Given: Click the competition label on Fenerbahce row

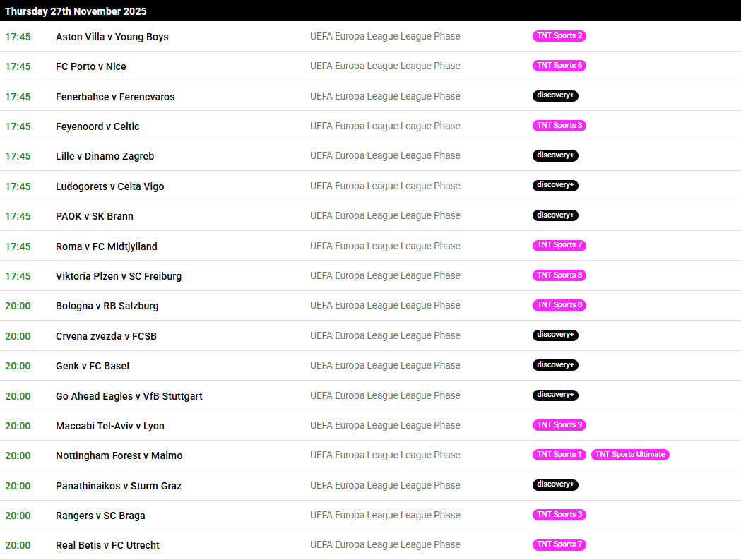Looking at the screenshot, I should point(385,97).
